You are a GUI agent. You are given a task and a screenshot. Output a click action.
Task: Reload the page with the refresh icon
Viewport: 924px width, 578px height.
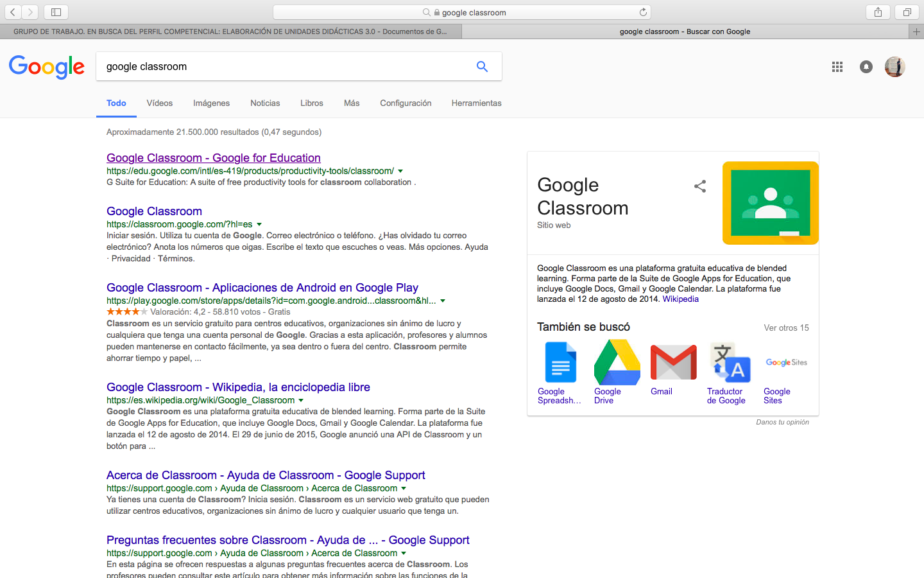click(643, 12)
